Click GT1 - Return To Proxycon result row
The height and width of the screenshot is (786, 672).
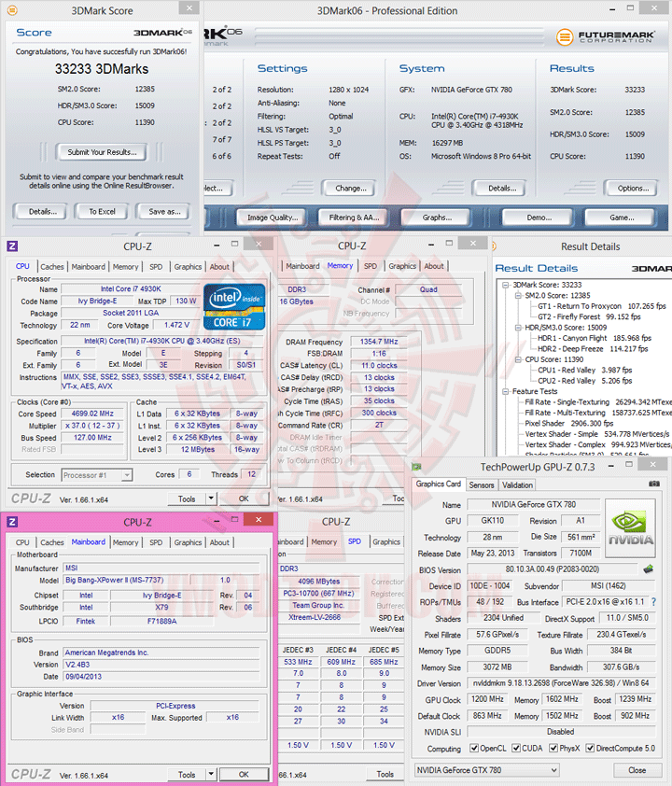click(x=601, y=306)
